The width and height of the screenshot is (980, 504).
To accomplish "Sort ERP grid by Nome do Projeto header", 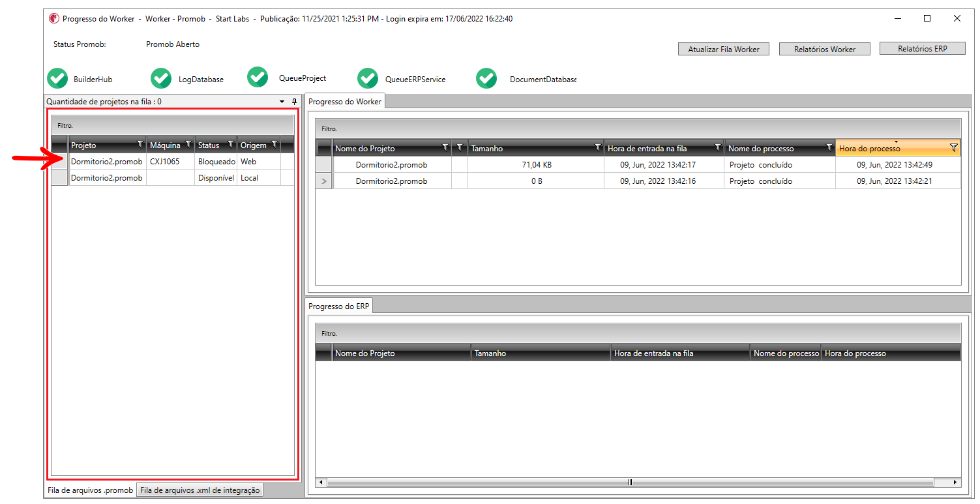I will [x=401, y=352].
